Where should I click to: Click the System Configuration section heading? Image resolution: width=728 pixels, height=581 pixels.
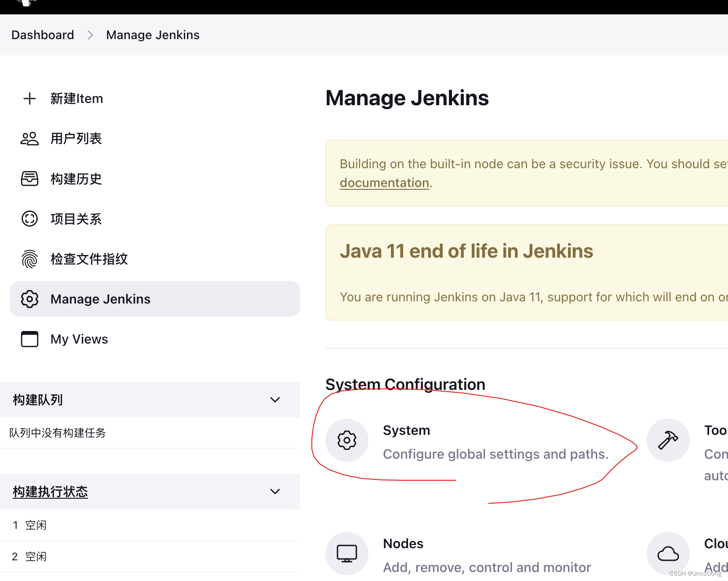(405, 384)
